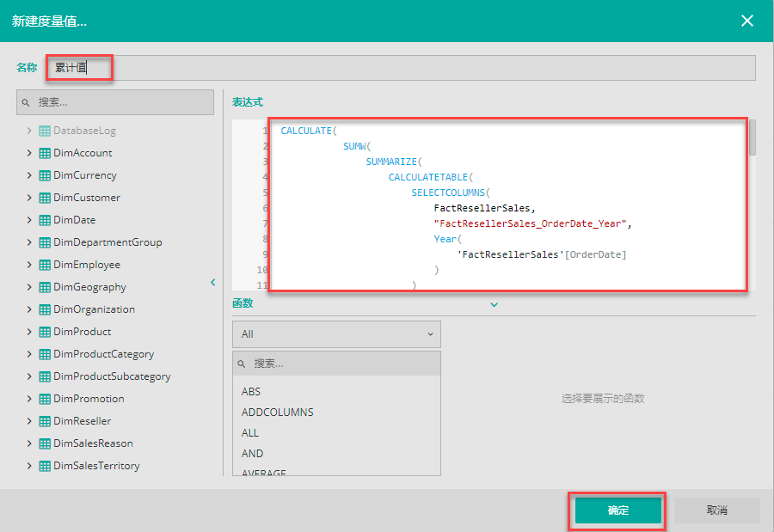Expand the DimCurrency tree node
774x532 pixels.
(29, 175)
